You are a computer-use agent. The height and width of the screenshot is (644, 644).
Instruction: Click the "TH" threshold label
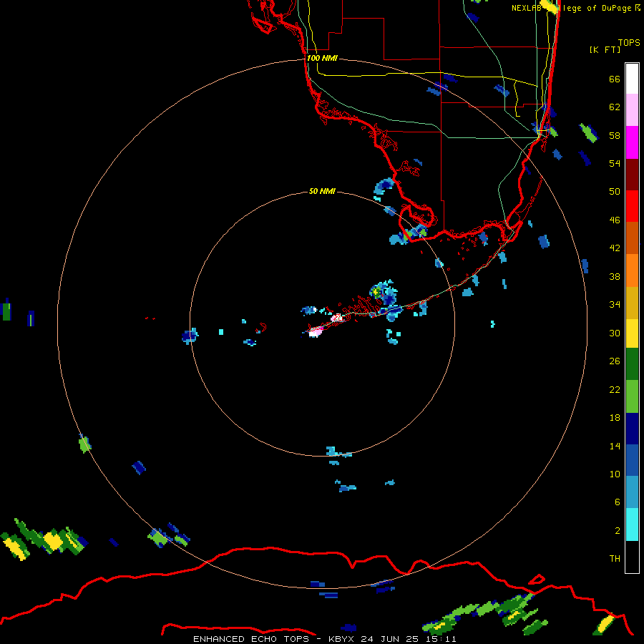coord(615,559)
